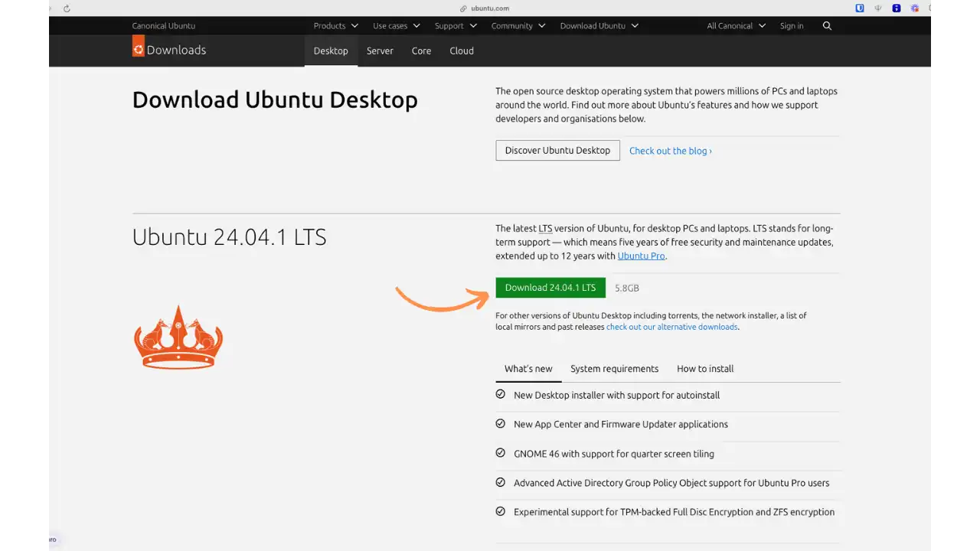The height and width of the screenshot is (551, 980).
Task: Click the link icon before ubuntu.com
Action: coord(462,8)
